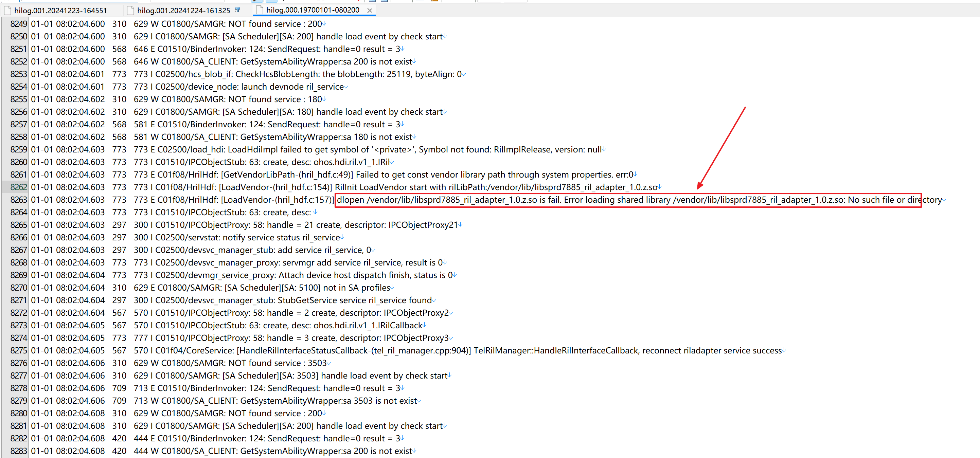Click 'NOT found service : 180' text
The image size is (980, 458).
coord(275,99)
